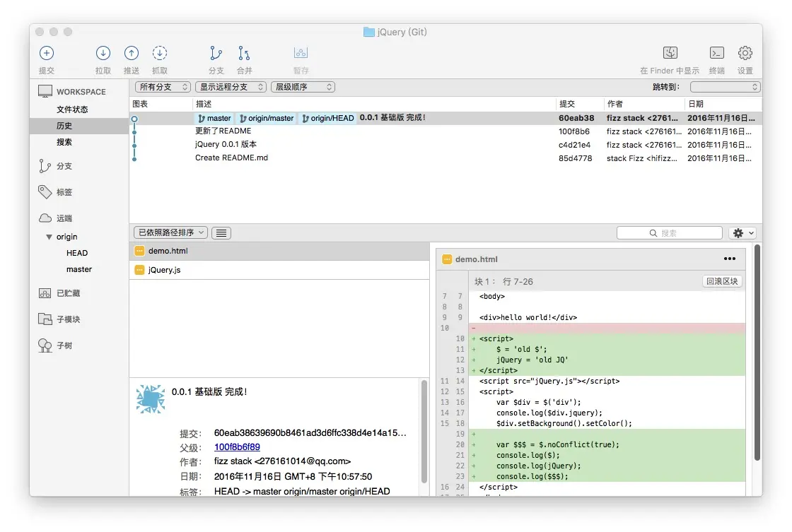The width and height of the screenshot is (792, 532).
Task: Click the 拉取 (Pull) toolbar icon
Action: point(103,53)
